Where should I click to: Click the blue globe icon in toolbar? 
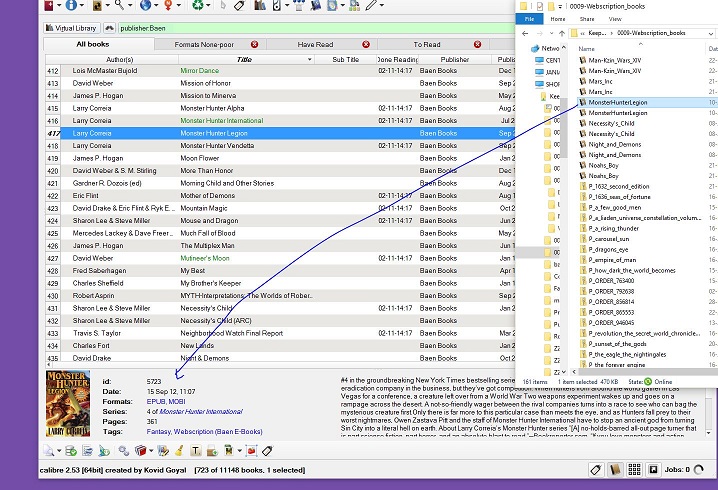point(143,5)
